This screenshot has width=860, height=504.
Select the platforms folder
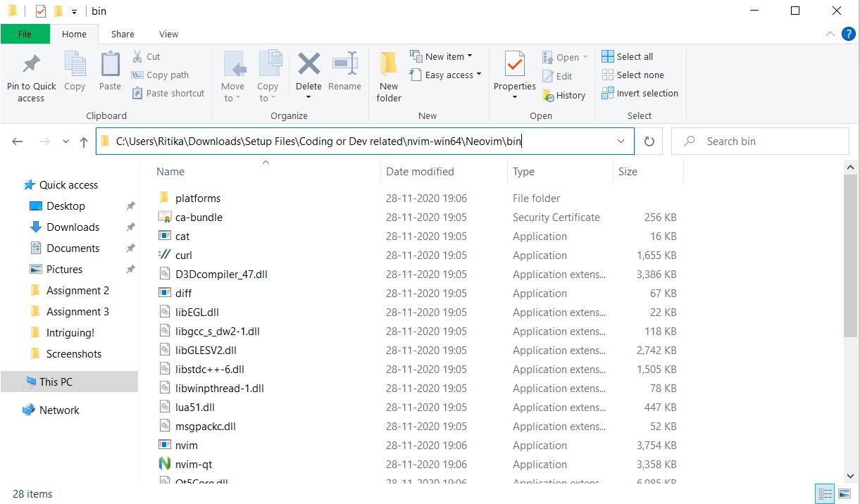(198, 198)
